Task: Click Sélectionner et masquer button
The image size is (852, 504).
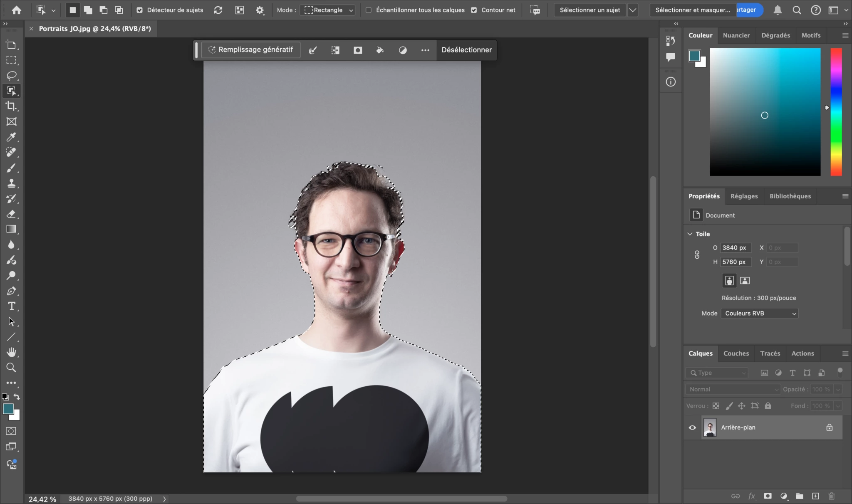Action: pos(693,10)
